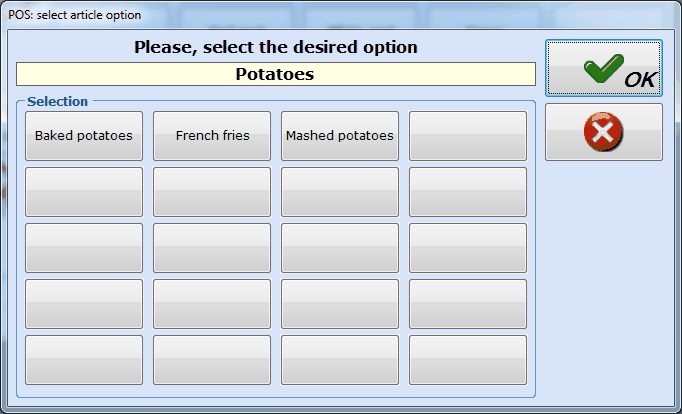Click the 'Please, select the desired option' heading

(x=276, y=47)
